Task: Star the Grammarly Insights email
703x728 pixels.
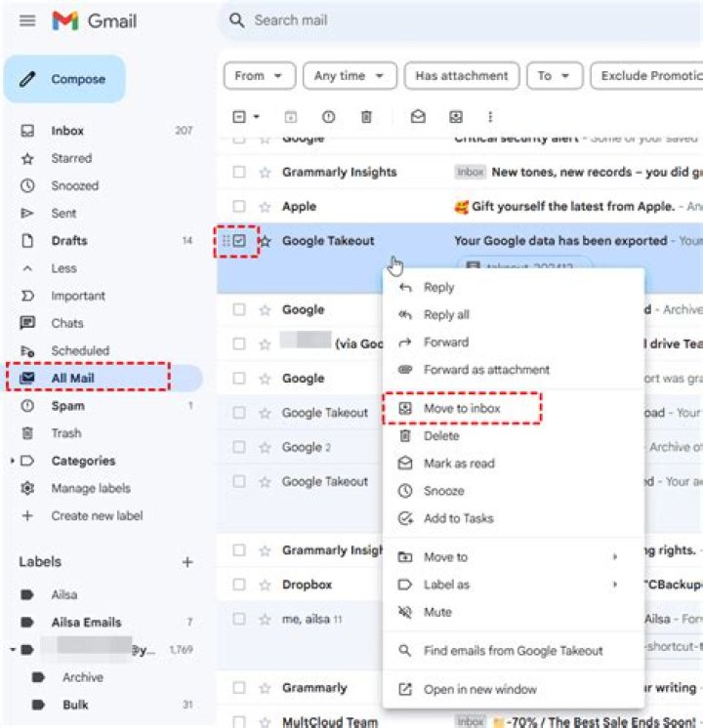Action: pos(265,173)
